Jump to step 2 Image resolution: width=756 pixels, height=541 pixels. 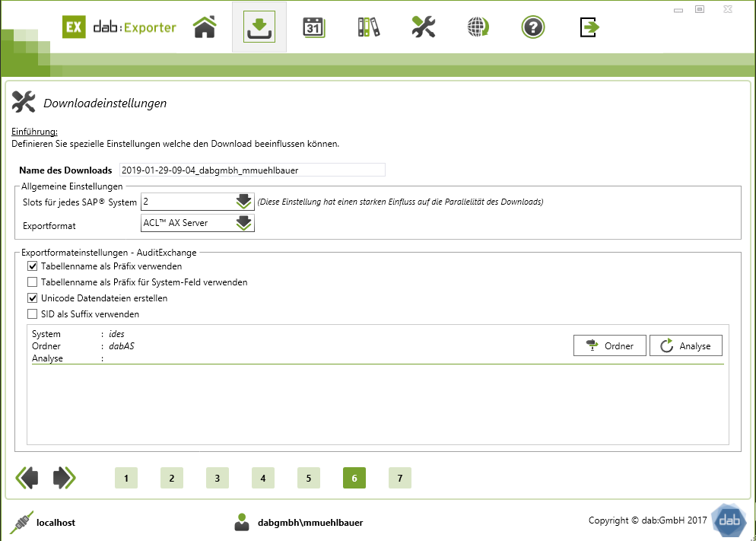172,478
